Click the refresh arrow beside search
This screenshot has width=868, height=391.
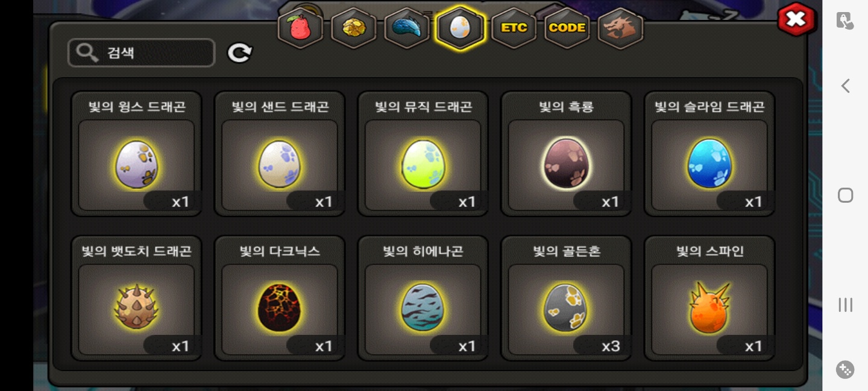(x=240, y=53)
